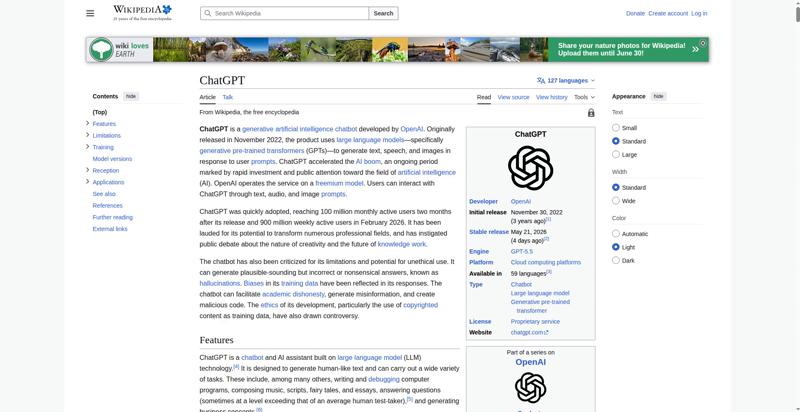Screen dimensions: 800x412
Task: Select Large text size option
Action: tap(616, 154)
